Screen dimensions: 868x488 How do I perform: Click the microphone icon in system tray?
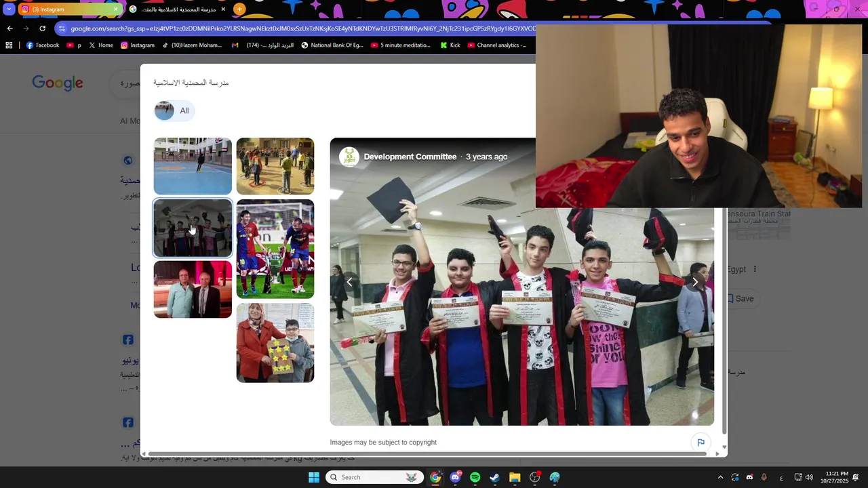point(764,477)
